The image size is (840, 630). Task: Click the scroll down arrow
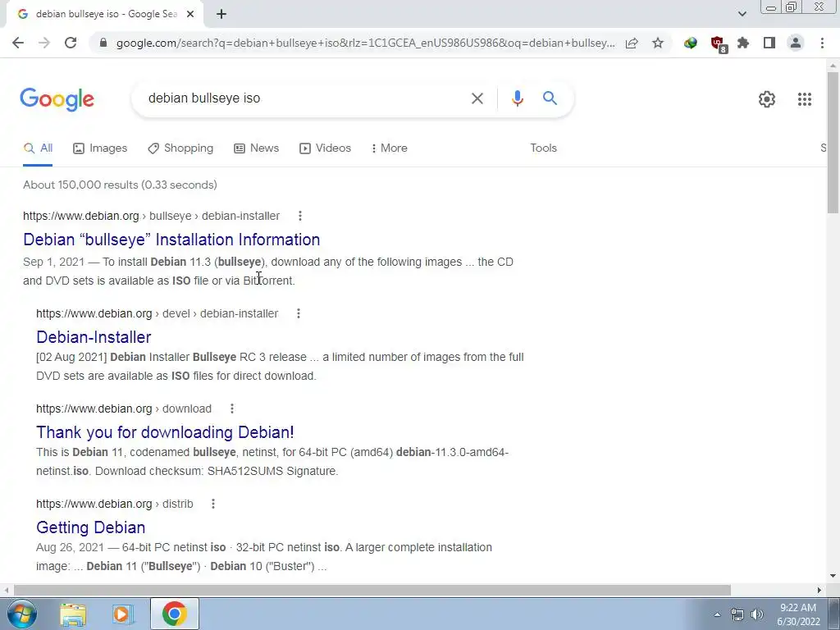[x=833, y=576]
